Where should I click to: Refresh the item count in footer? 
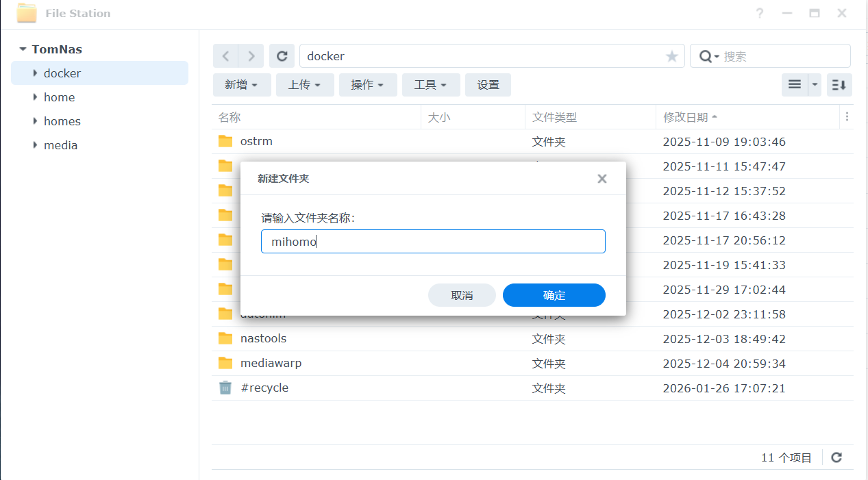(x=836, y=457)
